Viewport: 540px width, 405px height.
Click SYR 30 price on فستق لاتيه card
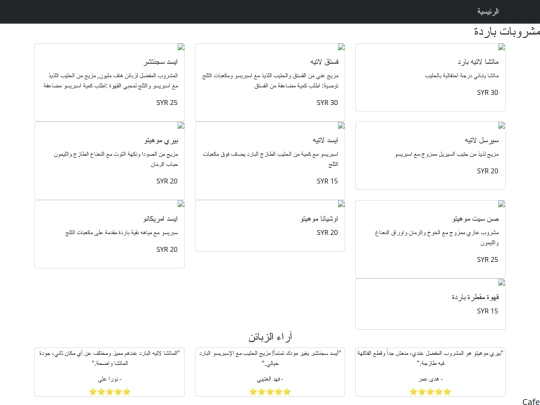[x=327, y=103]
